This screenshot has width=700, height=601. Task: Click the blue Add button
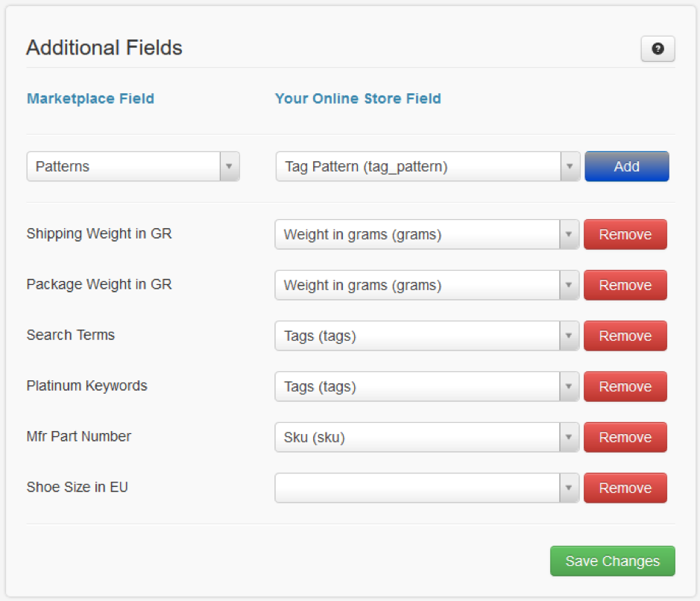tap(627, 166)
